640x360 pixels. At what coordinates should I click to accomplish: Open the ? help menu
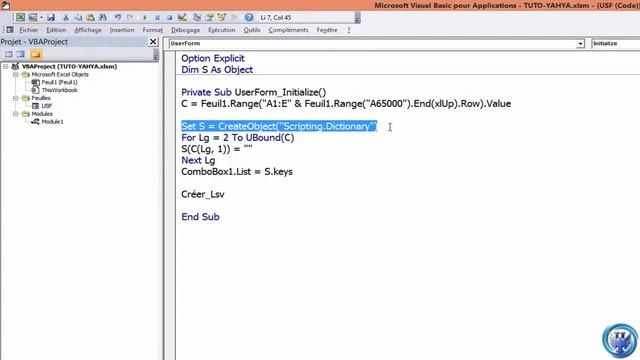pyautogui.click(x=349, y=30)
